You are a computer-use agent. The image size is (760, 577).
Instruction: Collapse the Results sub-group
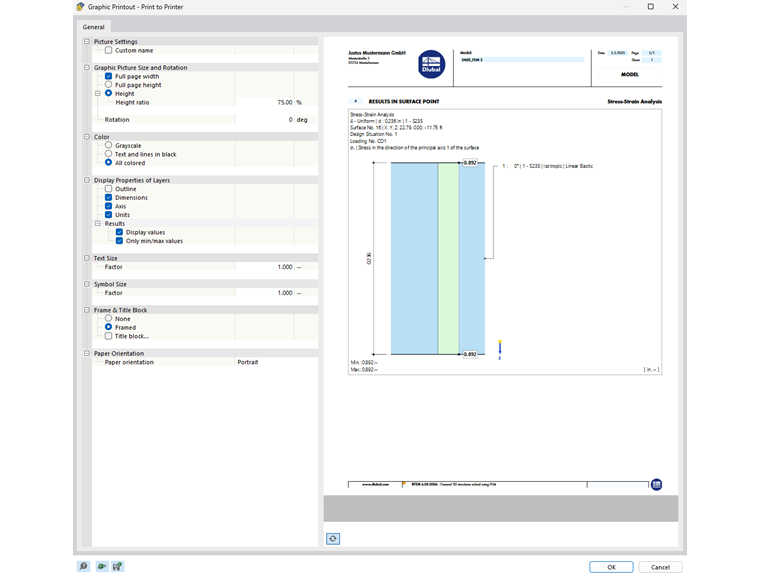pos(97,223)
